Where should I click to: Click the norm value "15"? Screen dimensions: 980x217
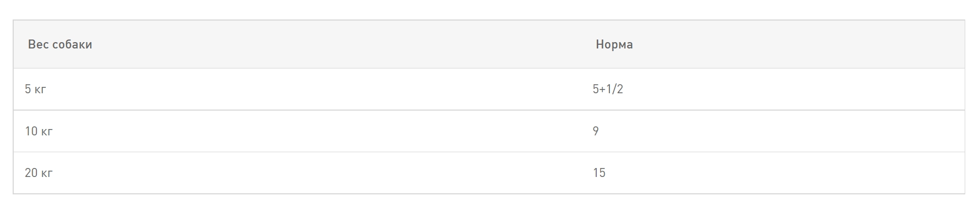[x=599, y=173]
